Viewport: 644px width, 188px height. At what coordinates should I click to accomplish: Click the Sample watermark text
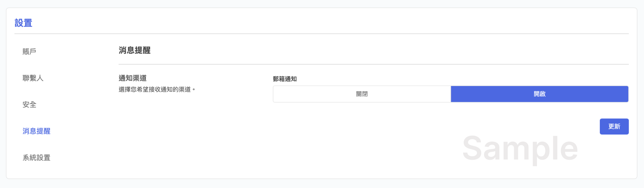(x=520, y=149)
